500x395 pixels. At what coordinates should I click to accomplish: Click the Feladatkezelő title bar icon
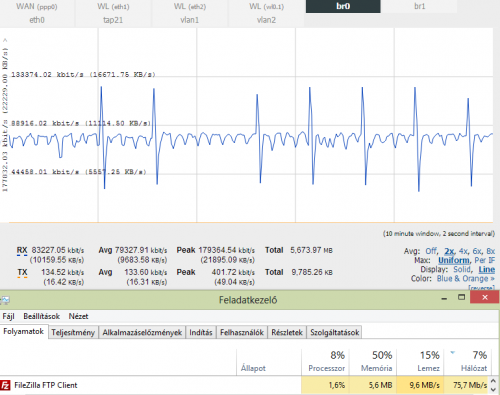click(5, 300)
